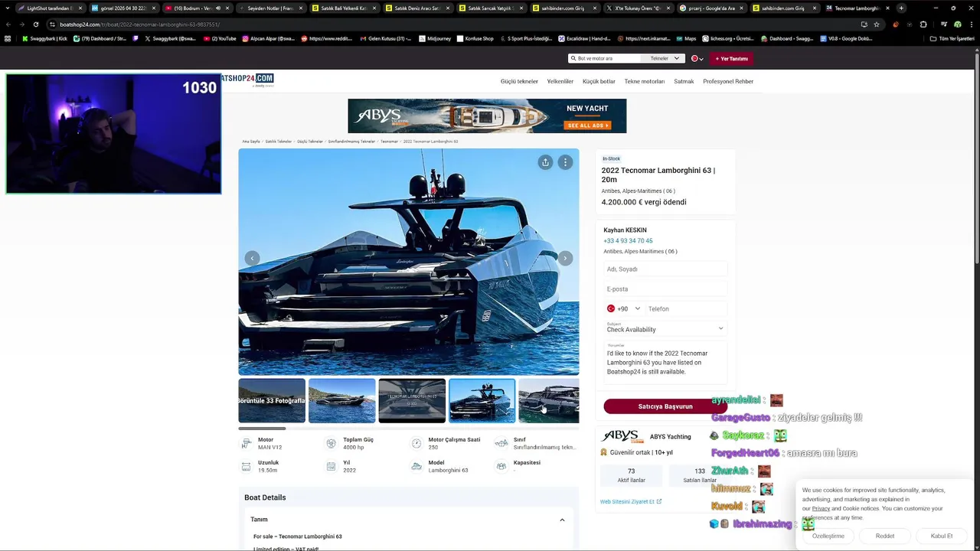Open Tüm Yer İşaretleri bookmarks folder
980x551 pixels.
point(952,38)
